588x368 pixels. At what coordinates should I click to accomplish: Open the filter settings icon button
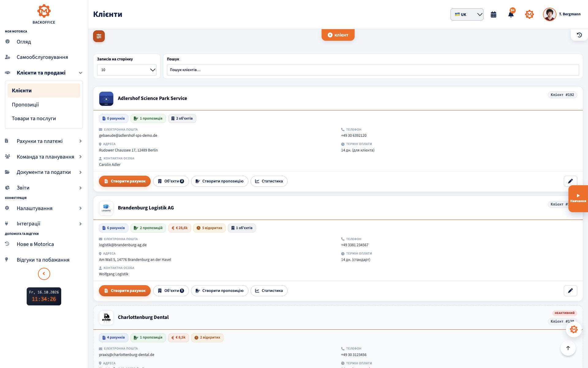click(x=99, y=36)
